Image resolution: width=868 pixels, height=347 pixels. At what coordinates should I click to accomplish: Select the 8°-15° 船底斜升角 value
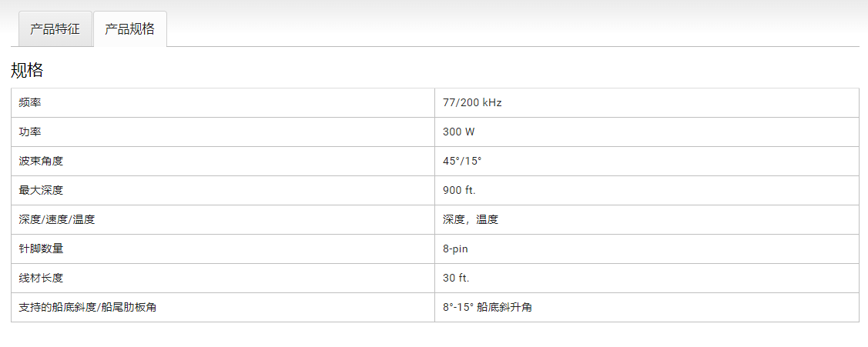click(487, 307)
